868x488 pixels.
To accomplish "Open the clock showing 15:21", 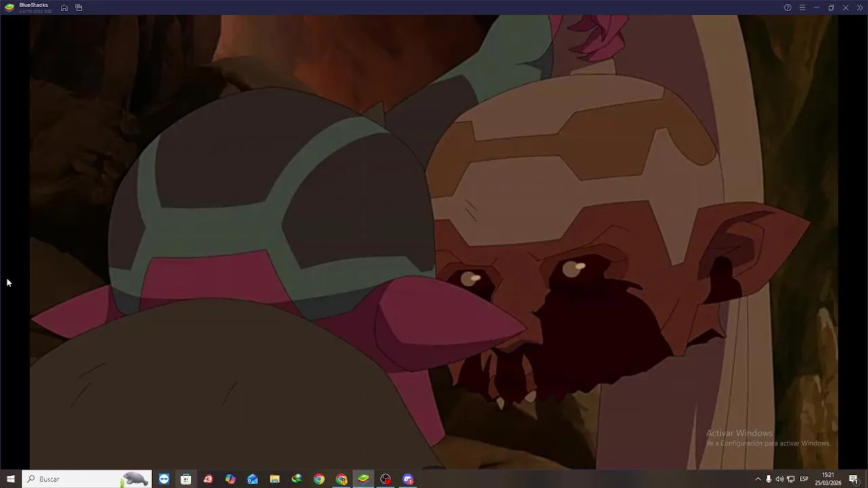I will pyautogui.click(x=828, y=479).
